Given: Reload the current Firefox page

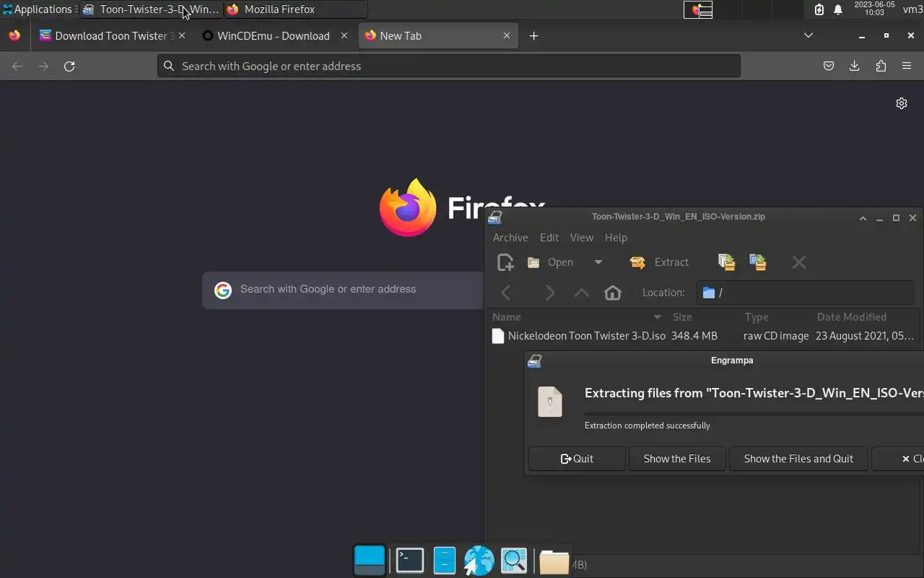Looking at the screenshot, I should [x=69, y=66].
